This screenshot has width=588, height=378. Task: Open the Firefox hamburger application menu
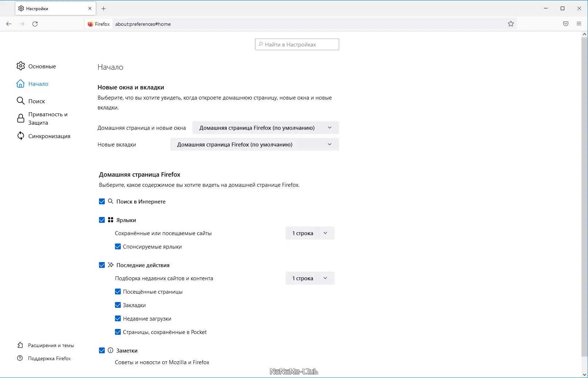(579, 24)
